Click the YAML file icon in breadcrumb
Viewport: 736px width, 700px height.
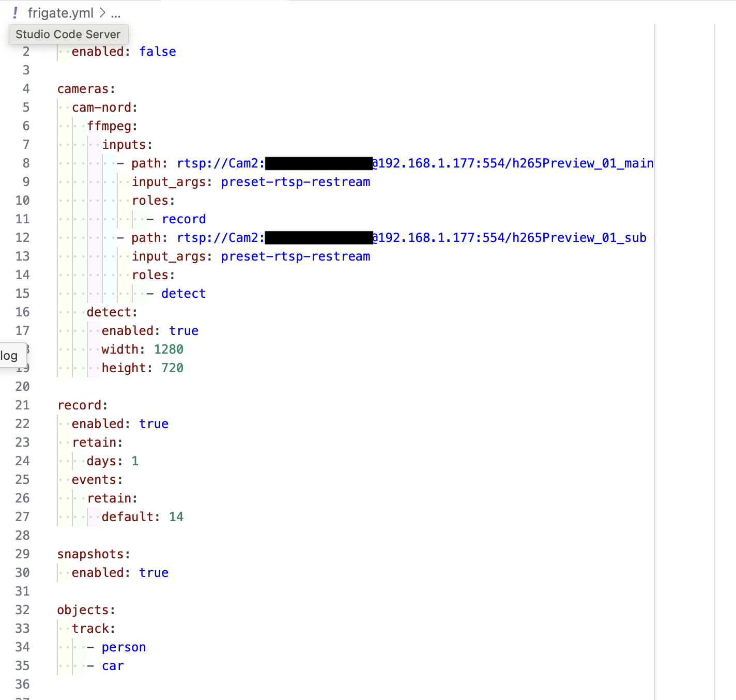pos(16,13)
